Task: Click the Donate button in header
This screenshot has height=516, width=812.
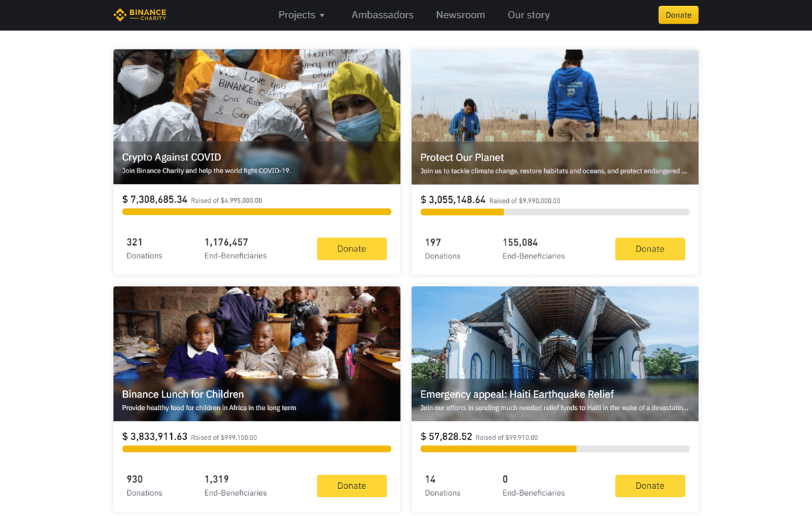Action: pos(678,15)
